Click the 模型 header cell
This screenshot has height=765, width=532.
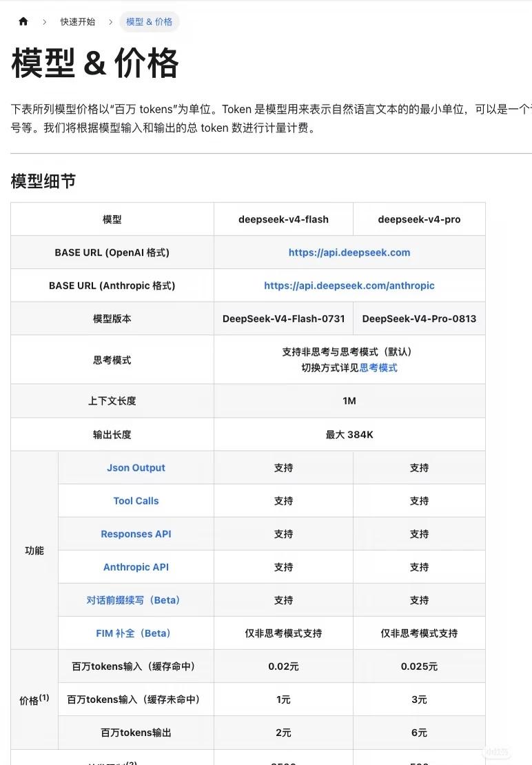tap(112, 220)
